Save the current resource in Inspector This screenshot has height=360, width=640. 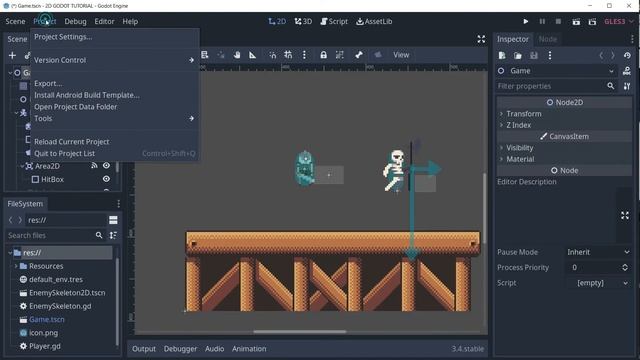click(x=534, y=56)
